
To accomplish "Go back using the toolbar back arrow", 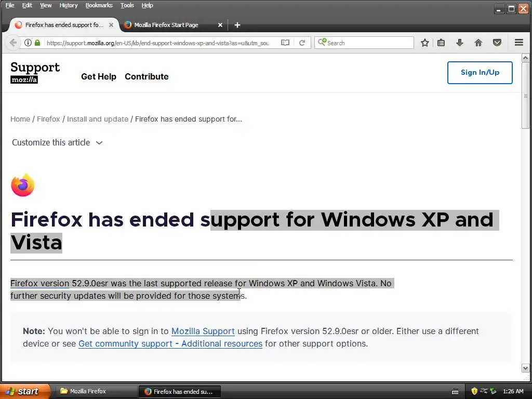I will (13, 43).
